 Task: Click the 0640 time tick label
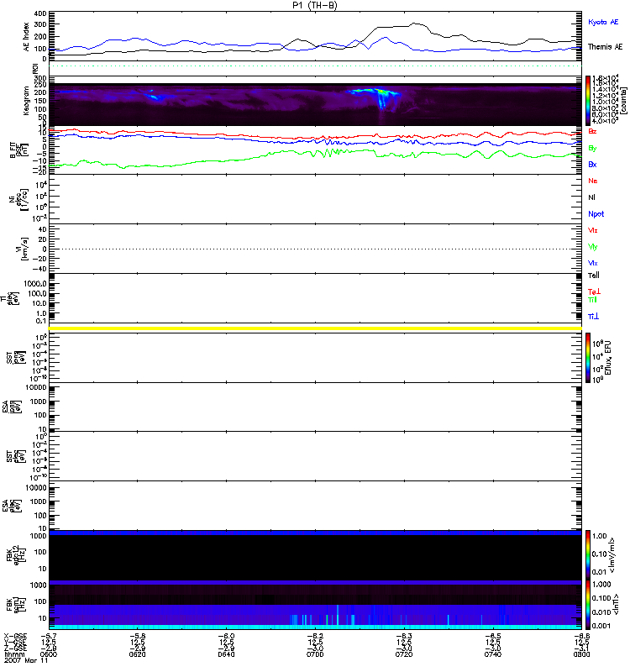pyautogui.click(x=226, y=654)
